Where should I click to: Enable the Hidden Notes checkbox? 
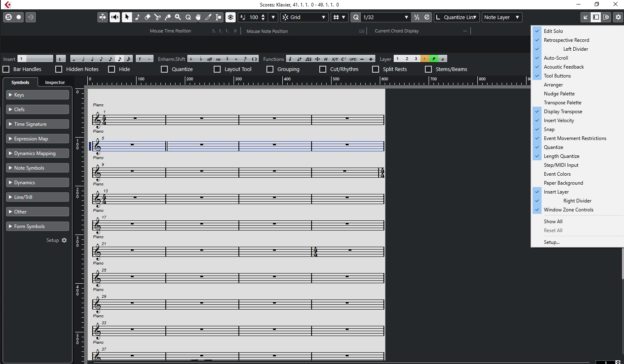pyautogui.click(x=59, y=69)
